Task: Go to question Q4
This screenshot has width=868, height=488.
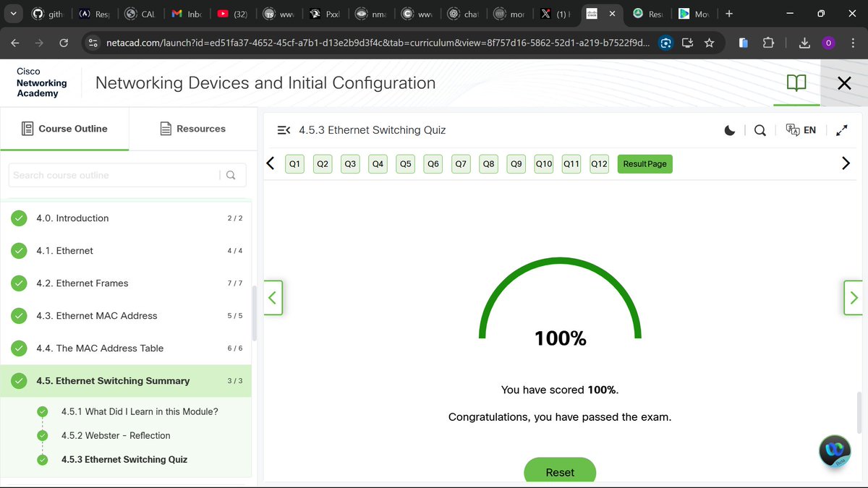Action: pyautogui.click(x=378, y=164)
